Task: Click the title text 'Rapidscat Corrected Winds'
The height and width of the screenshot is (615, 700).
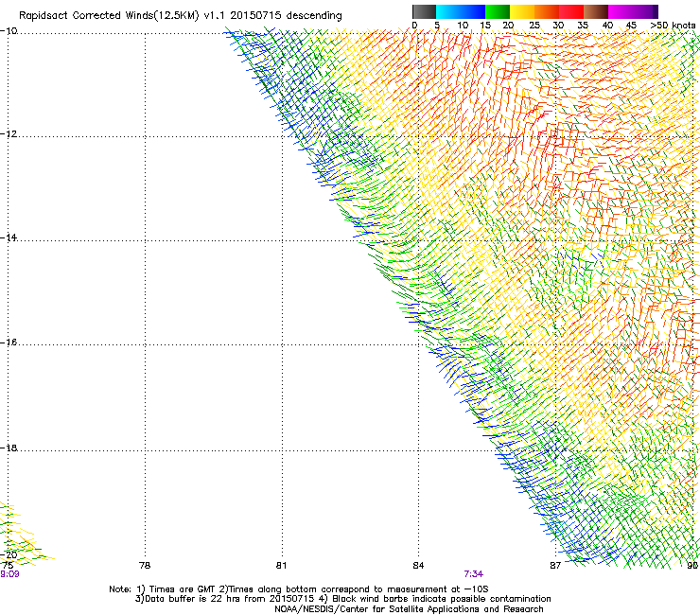Action: tap(87, 16)
